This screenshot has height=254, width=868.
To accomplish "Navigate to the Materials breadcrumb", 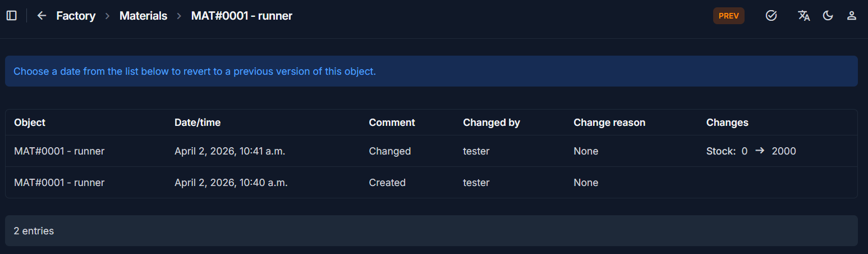I will click(143, 16).
